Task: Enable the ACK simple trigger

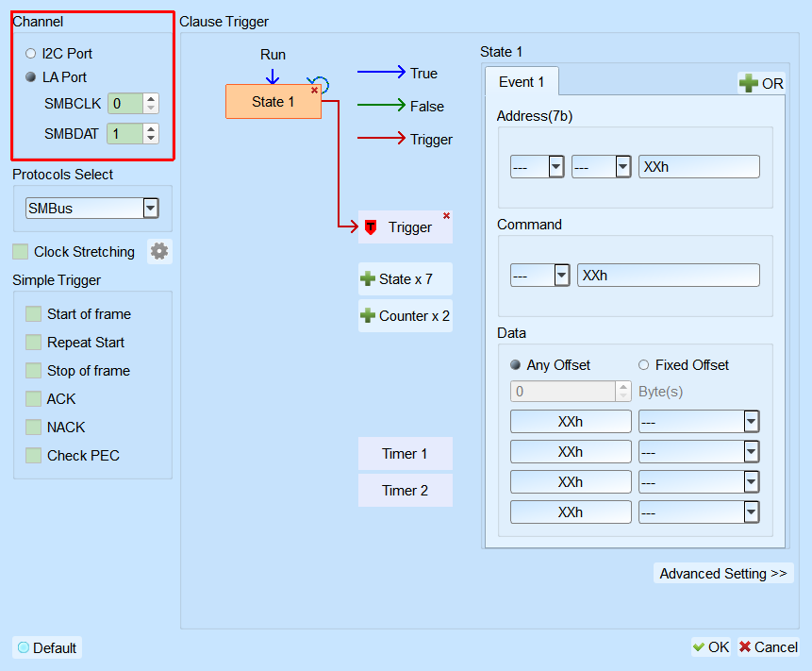Action: point(34,398)
